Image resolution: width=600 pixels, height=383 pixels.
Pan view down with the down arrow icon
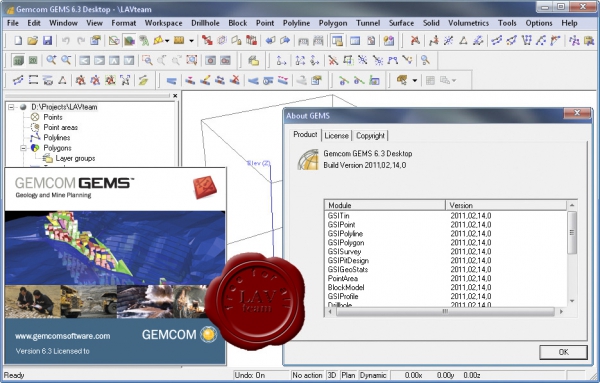click(x=129, y=60)
